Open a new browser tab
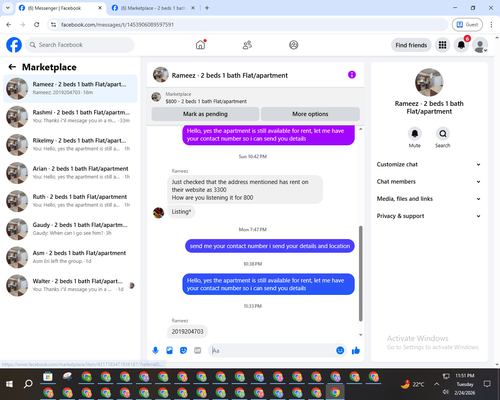The width and height of the screenshot is (500, 400). [207, 8]
